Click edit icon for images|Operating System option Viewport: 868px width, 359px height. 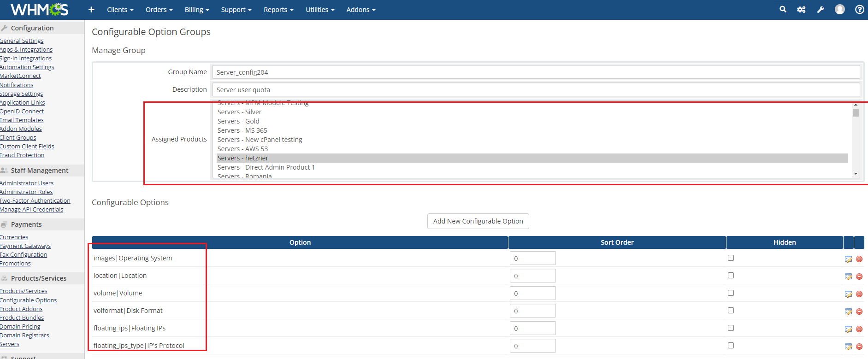848,259
